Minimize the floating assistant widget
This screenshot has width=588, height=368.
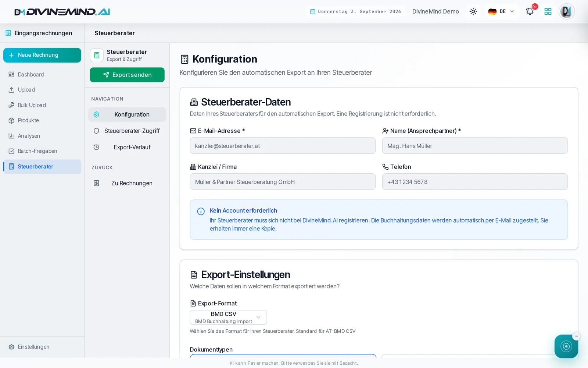coord(576,336)
